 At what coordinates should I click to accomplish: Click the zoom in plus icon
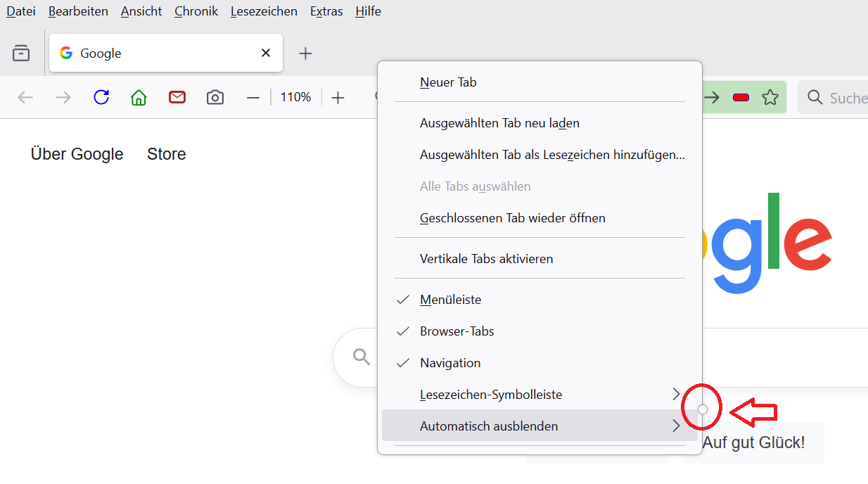[x=338, y=98]
